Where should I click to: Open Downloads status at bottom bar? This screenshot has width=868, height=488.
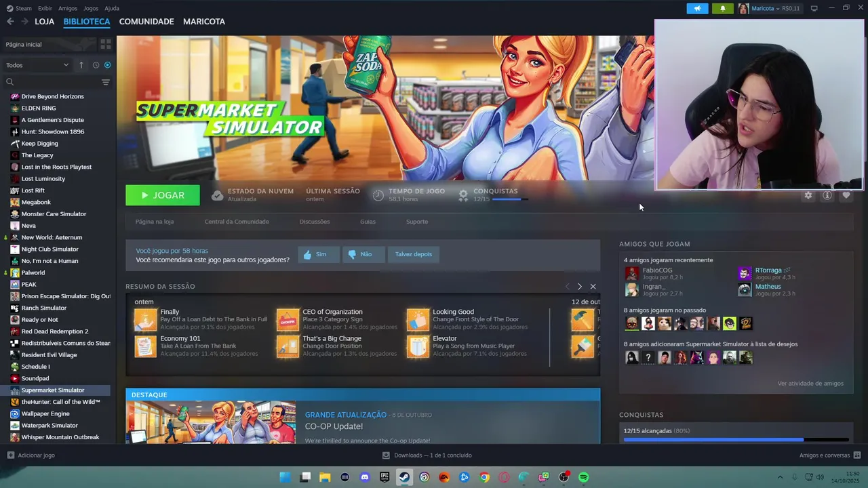427,455
